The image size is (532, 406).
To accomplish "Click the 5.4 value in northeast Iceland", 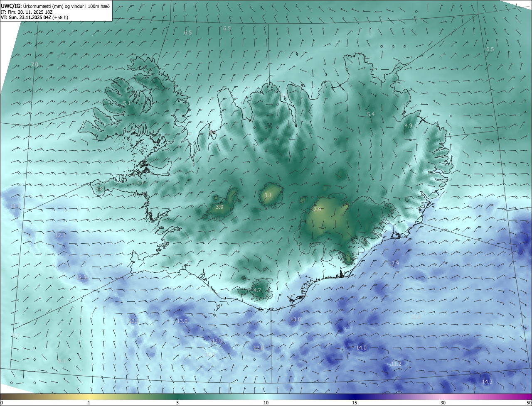I will 371,114.
